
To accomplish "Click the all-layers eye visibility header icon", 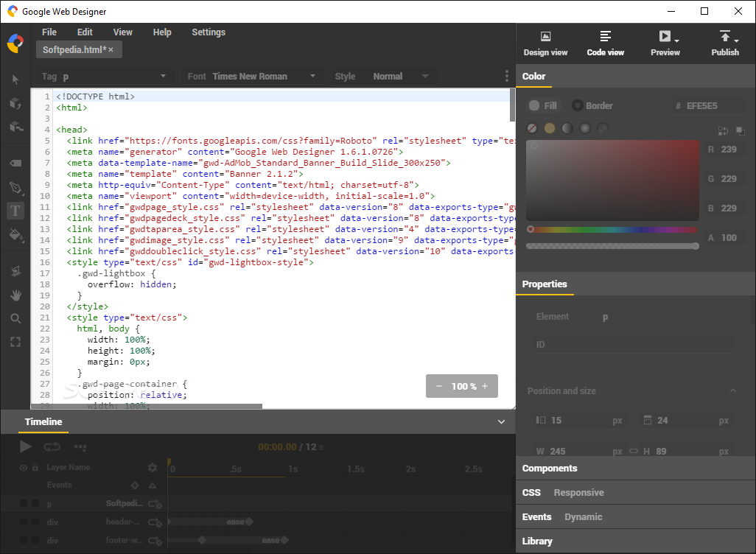I will tap(23, 468).
